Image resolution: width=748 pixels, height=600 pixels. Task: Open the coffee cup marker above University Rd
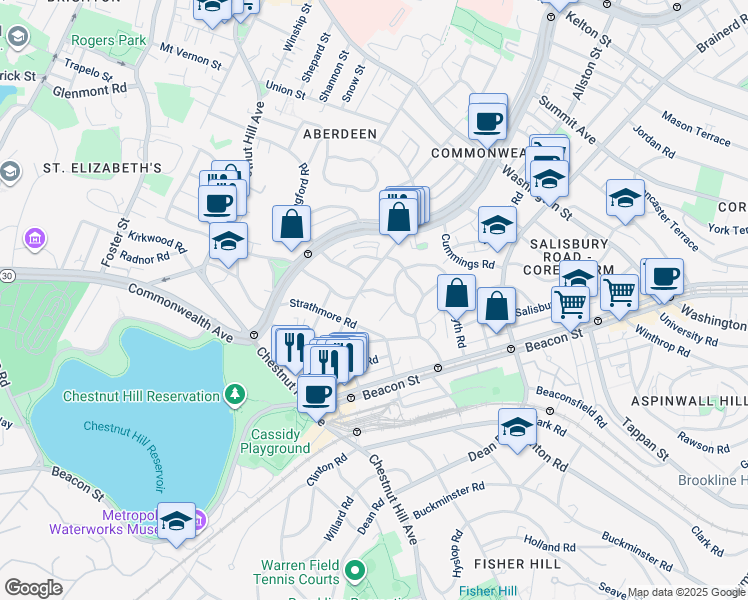tap(664, 277)
